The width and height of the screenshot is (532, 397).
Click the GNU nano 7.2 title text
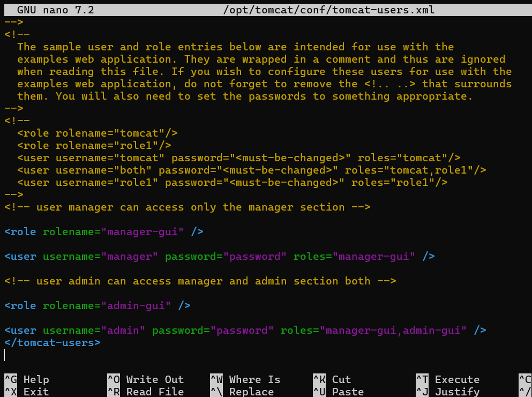coord(56,10)
